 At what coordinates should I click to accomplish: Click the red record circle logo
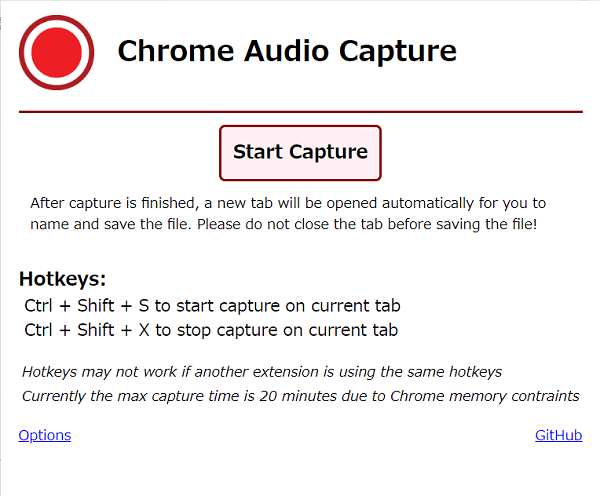(56, 51)
